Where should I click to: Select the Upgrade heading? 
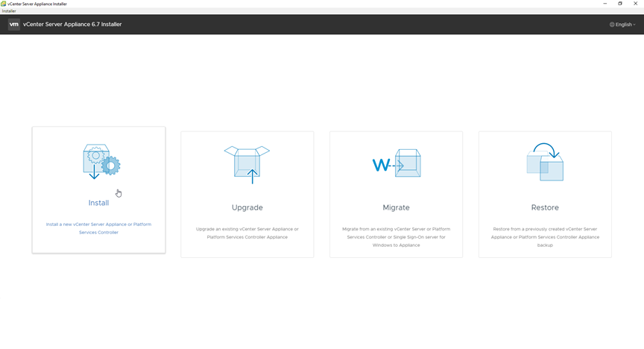[247, 207]
